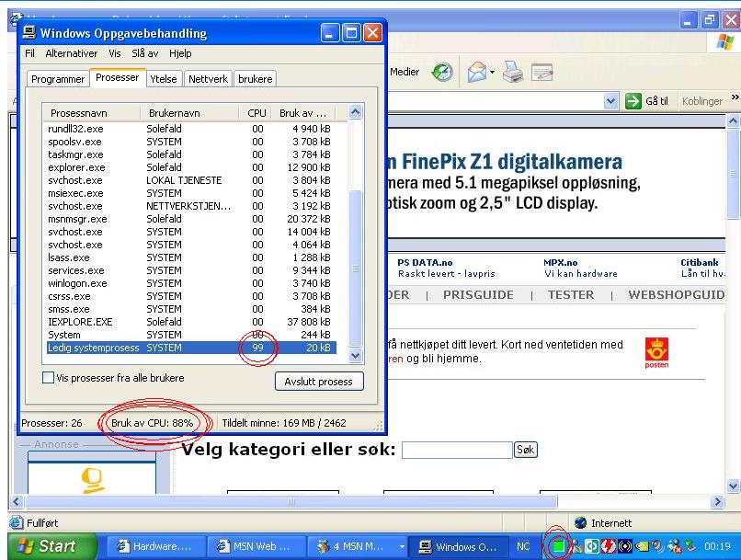
Task: Select the explorer.exe process row
Action: tap(190, 167)
